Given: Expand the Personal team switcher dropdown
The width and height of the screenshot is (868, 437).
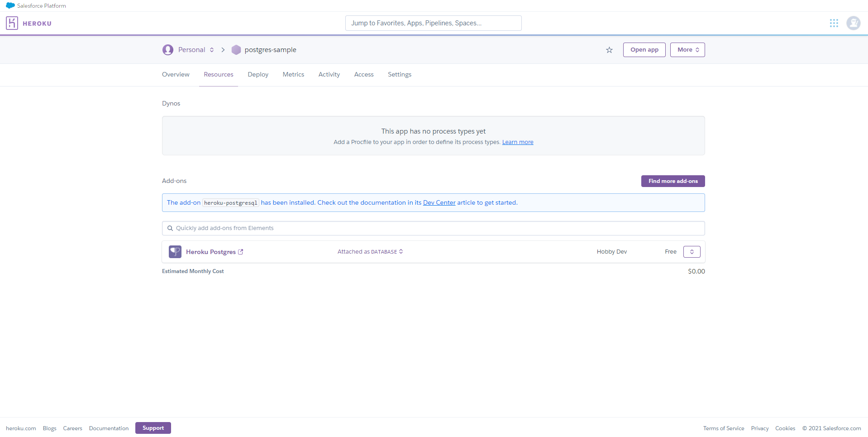Looking at the screenshot, I should [x=211, y=50].
